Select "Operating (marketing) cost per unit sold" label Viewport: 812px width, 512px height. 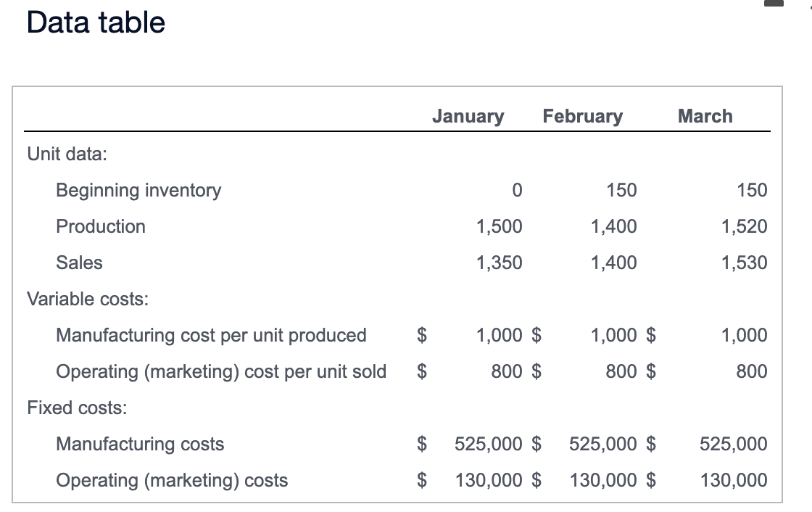(x=221, y=371)
